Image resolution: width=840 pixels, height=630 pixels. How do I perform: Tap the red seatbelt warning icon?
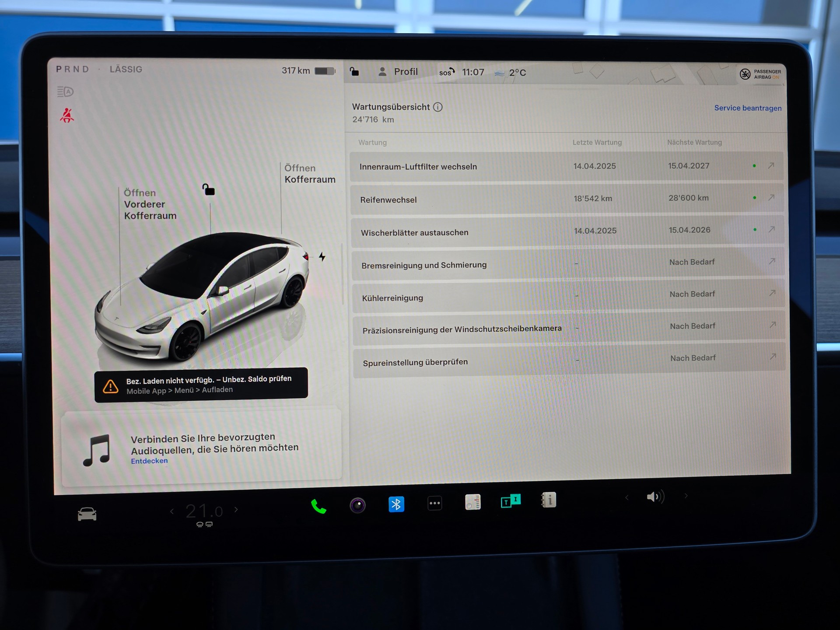click(67, 115)
